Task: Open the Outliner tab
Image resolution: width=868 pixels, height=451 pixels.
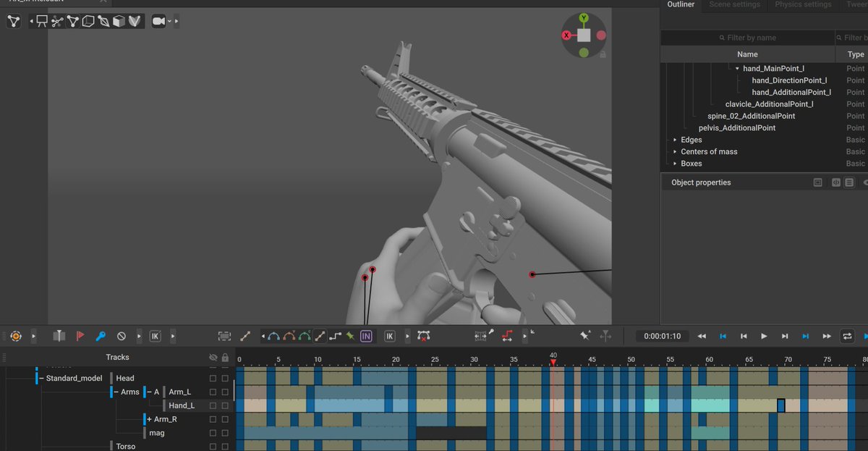Action: coord(681,4)
